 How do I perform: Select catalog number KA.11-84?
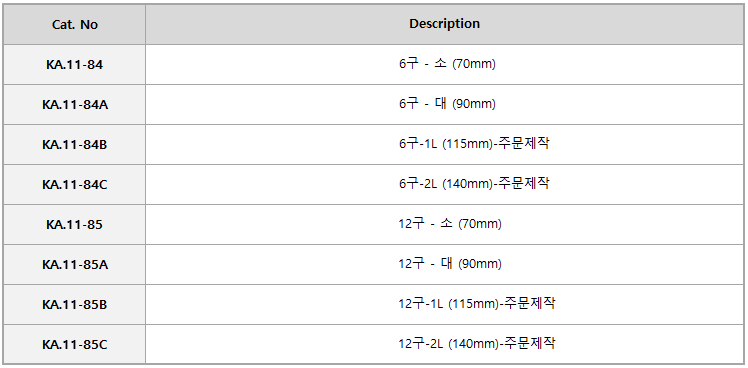[74, 65]
